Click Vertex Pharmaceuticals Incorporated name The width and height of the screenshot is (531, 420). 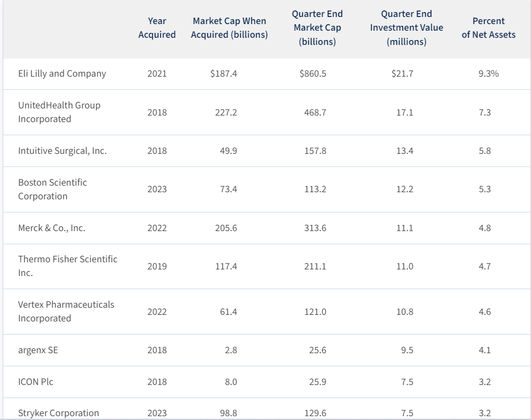tap(66, 312)
